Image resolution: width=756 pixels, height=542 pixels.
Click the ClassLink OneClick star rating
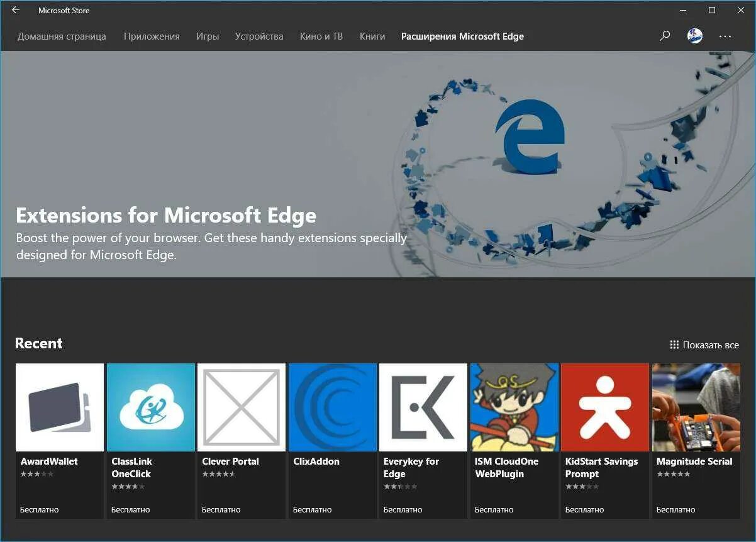click(128, 487)
